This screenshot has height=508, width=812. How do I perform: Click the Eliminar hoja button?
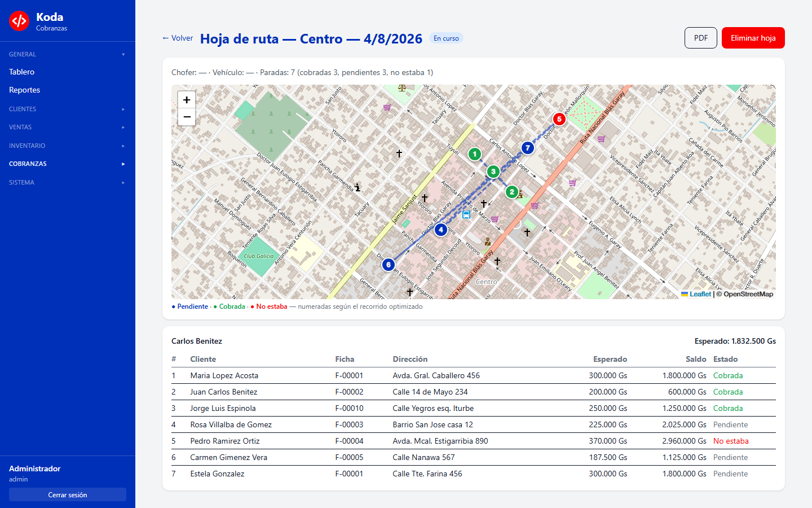[753, 38]
